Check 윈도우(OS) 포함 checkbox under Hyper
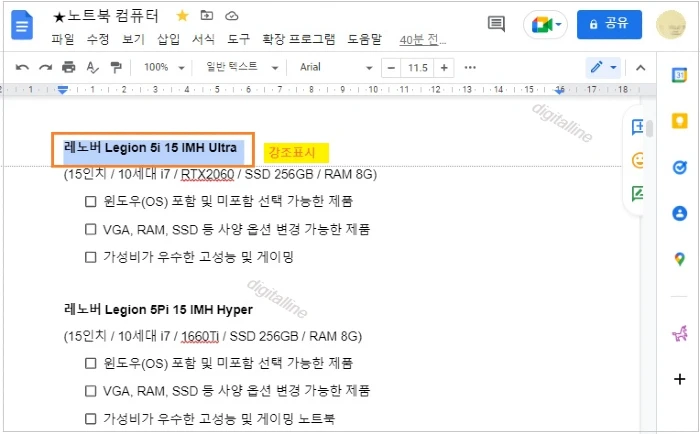700x434 pixels. click(91, 363)
